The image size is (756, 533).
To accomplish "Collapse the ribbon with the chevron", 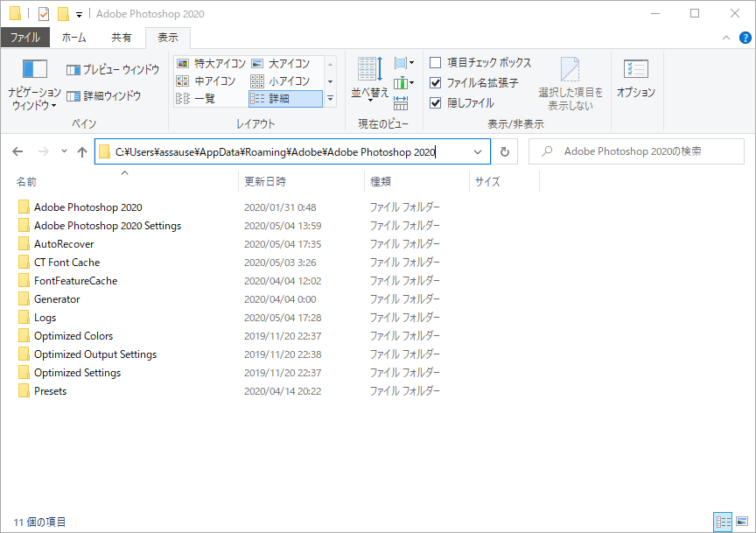I will pyautogui.click(x=726, y=38).
